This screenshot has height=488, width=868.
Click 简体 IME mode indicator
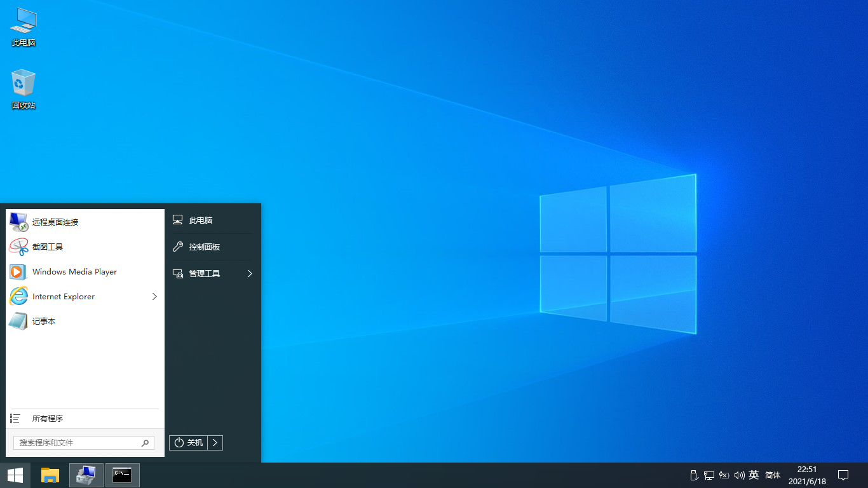coord(773,475)
